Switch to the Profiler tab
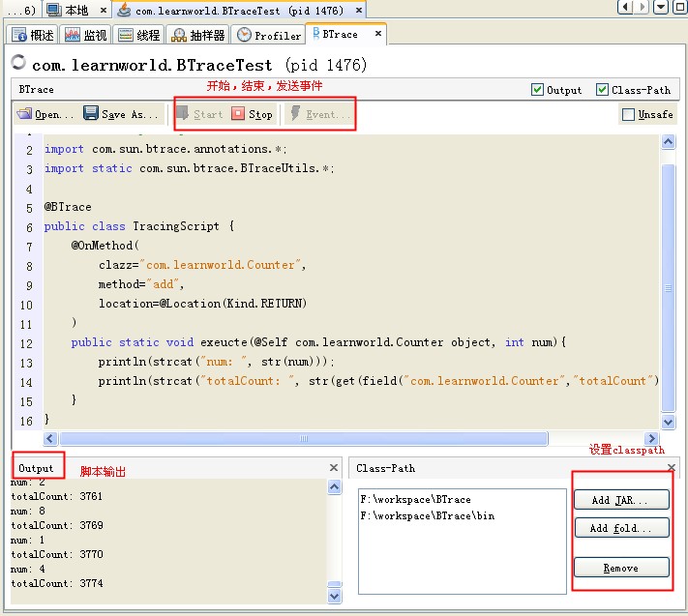Viewport: 688px width, 616px height. (x=269, y=35)
